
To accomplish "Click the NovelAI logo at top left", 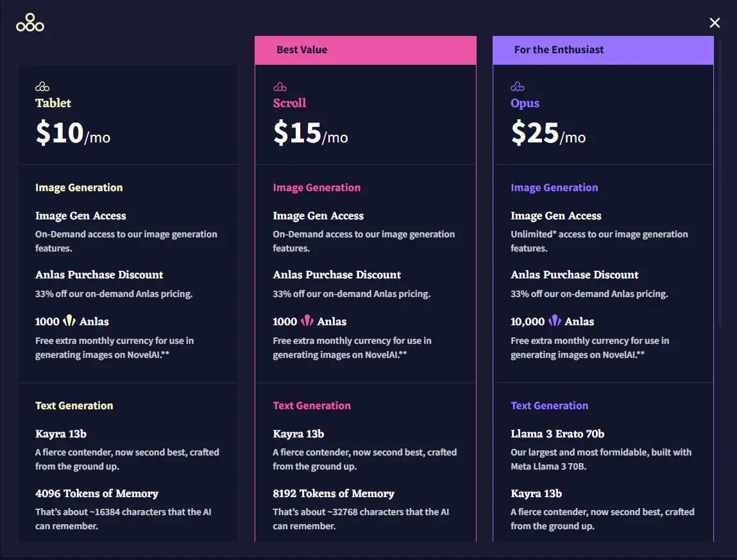I will [x=30, y=22].
